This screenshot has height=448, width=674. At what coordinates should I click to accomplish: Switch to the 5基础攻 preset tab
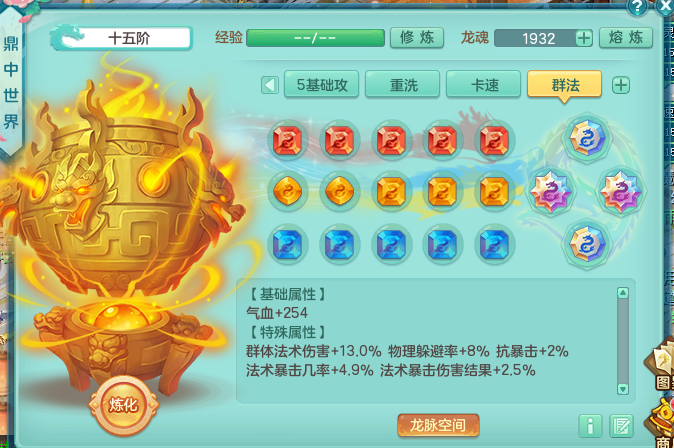tap(322, 85)
